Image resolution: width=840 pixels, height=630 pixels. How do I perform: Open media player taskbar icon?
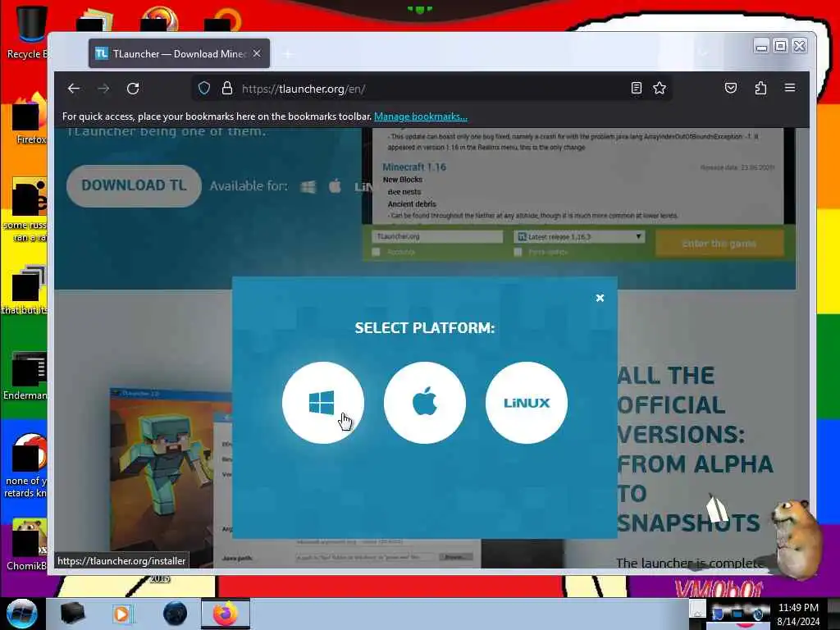click(122, 614)
